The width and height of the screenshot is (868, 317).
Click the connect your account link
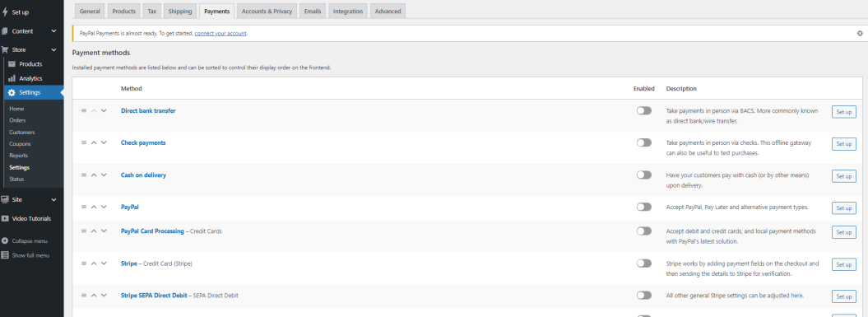[x=220, y=33]
